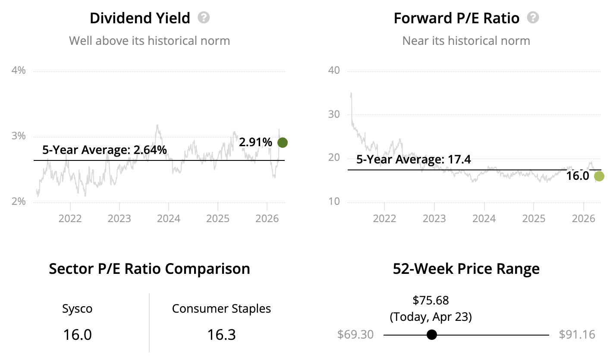Click the $69.30 52-week low value
Viewport: 610px width, 364px height.
click(355, 335)
